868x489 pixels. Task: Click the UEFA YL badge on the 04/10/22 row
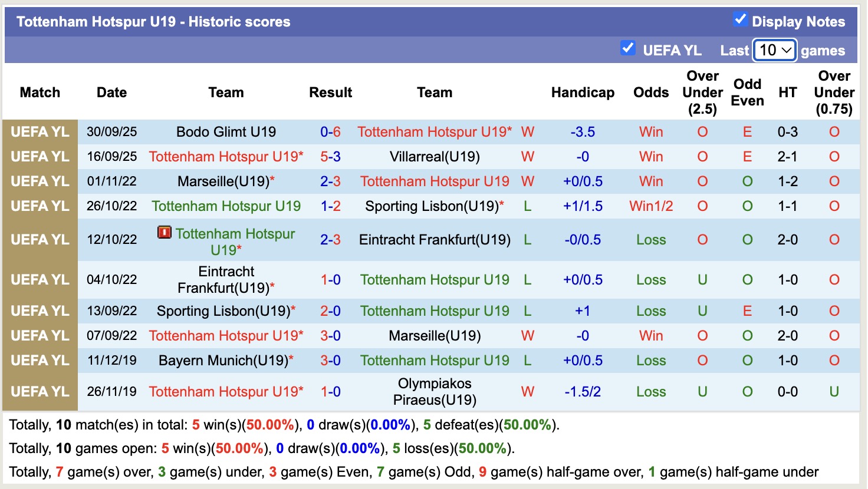pyautogui.click(x=40, y=279)
